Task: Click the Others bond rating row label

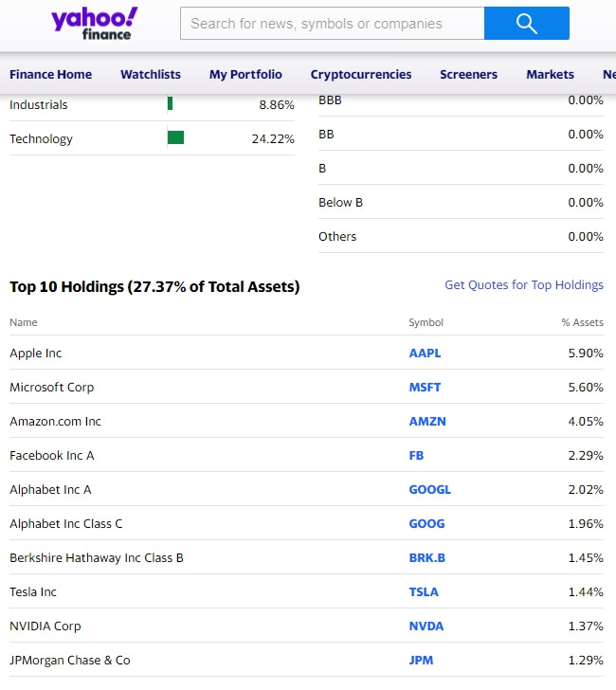Action: 337,237
